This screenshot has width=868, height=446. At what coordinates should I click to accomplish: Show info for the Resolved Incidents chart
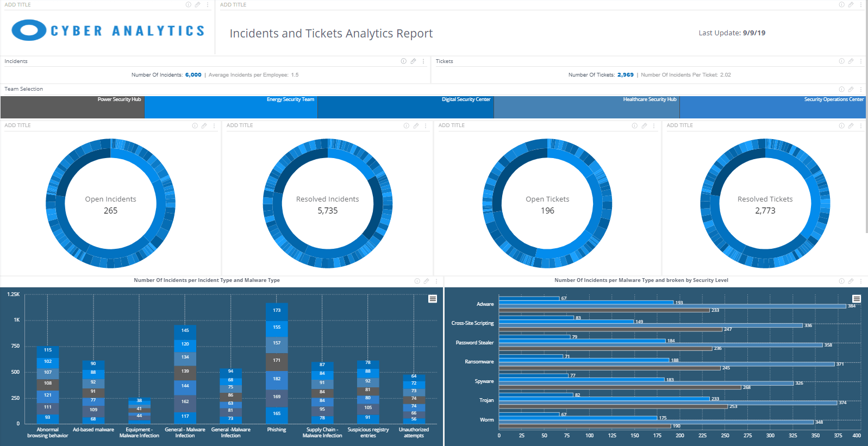point(406,125)
